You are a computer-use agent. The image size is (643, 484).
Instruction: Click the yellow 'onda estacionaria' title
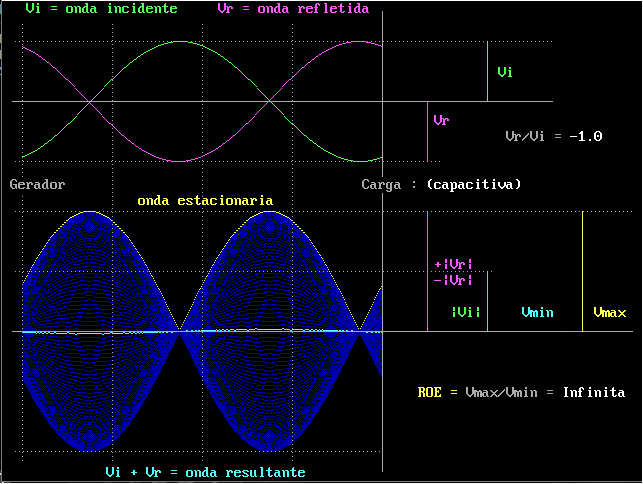pyautogui.click(x=205, y=201)
